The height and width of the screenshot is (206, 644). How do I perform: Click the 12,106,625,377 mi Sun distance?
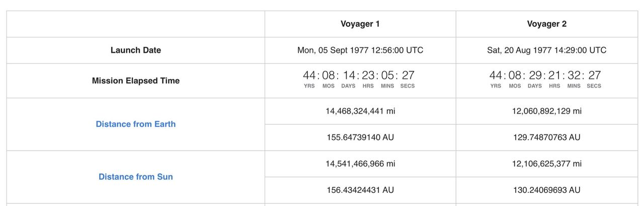click(547, 164)
